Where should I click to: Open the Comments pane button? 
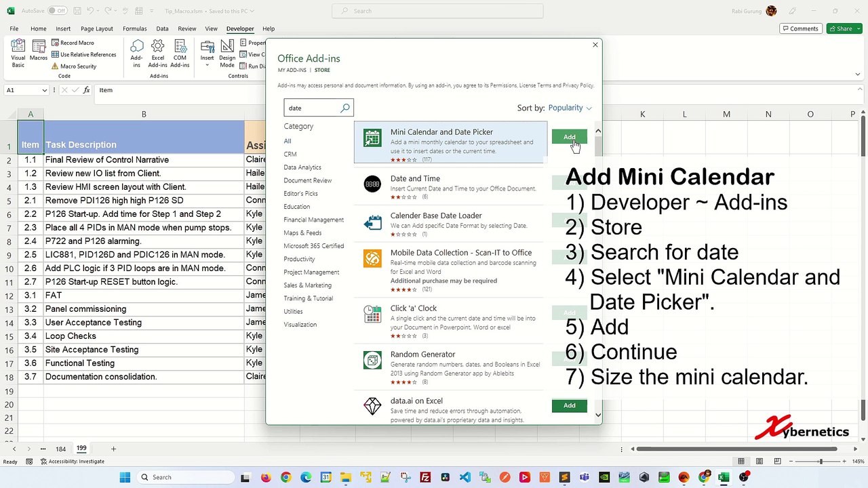[x=801, y=28]
